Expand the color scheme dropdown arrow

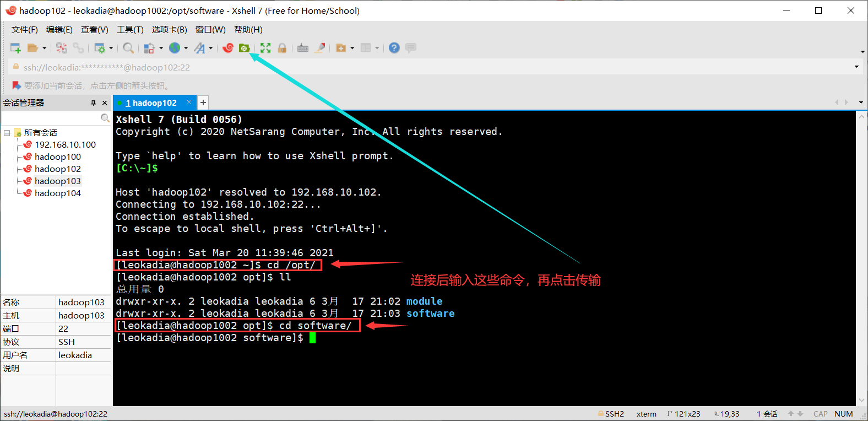[161, 48]
